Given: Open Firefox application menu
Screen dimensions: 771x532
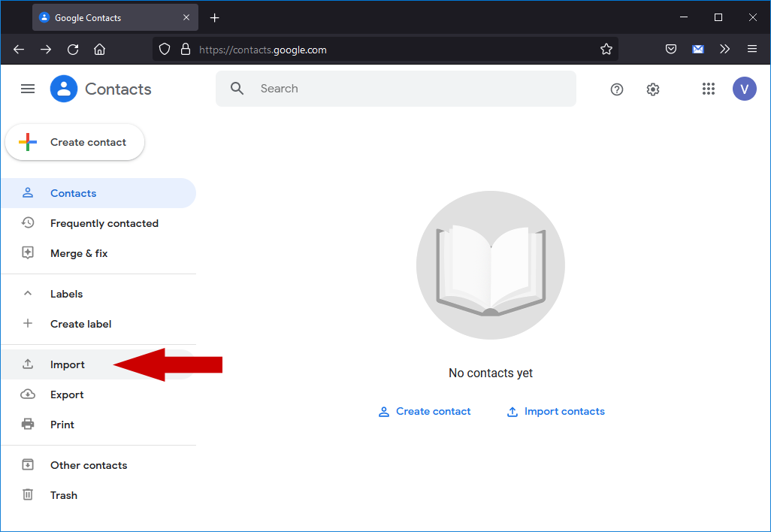Looking at the screenshot, I should click(751, 49).
